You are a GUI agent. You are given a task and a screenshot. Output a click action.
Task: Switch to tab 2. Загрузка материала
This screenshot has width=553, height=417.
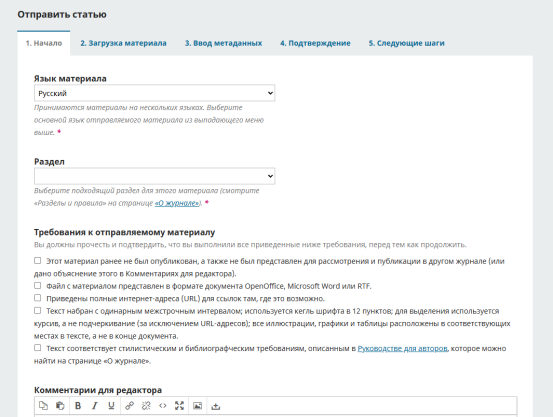[123, 43]
